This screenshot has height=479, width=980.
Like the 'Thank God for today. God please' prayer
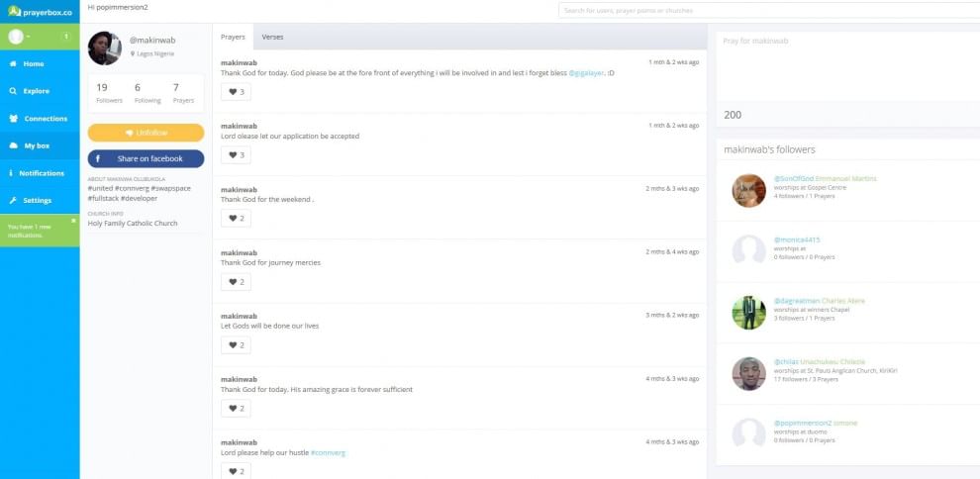pos(236,92)
